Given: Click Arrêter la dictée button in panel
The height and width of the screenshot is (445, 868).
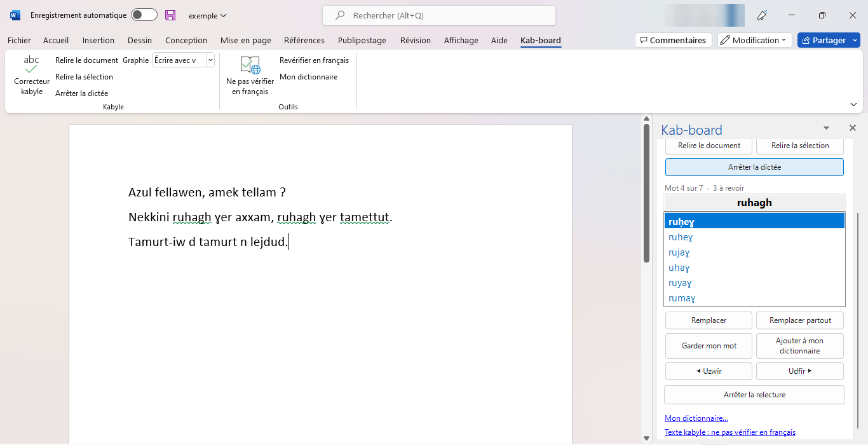Looking at the screenshot, I should coord(754,167).
